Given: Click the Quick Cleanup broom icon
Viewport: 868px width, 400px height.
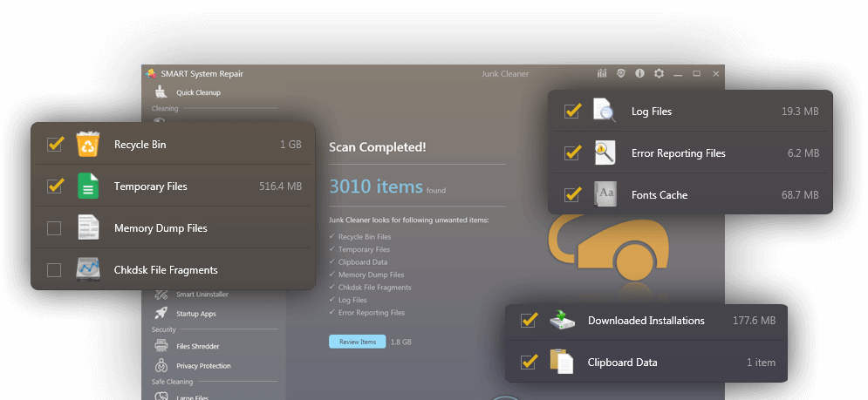Looking at the screenshot, I should point(161,92).
